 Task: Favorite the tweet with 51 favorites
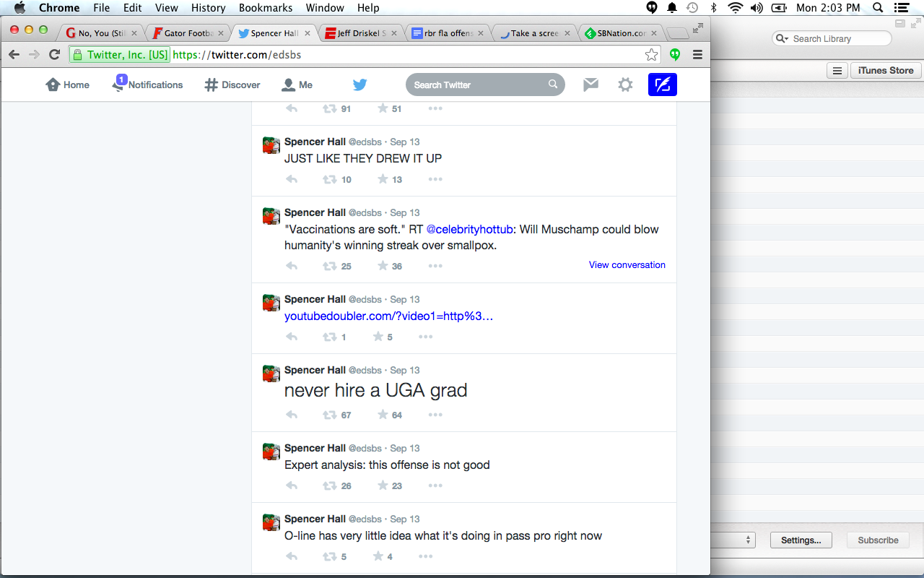[383, 108]
